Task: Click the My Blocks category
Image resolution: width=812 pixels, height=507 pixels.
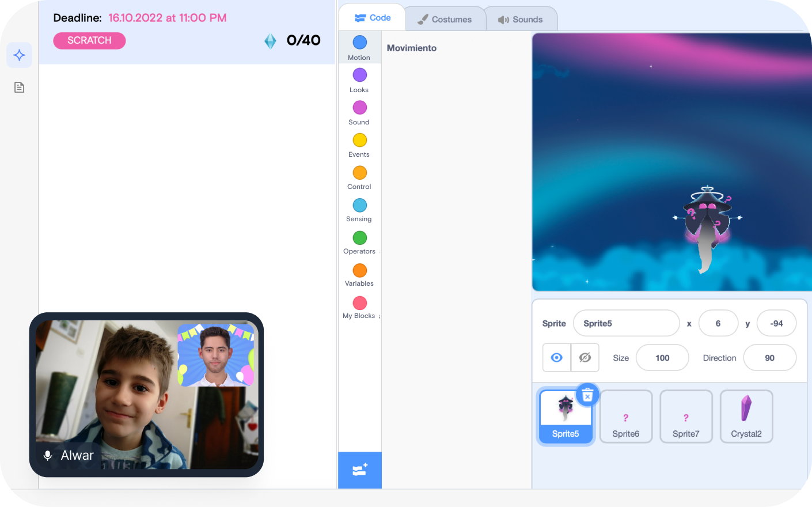Action: [x=359, y=306]
